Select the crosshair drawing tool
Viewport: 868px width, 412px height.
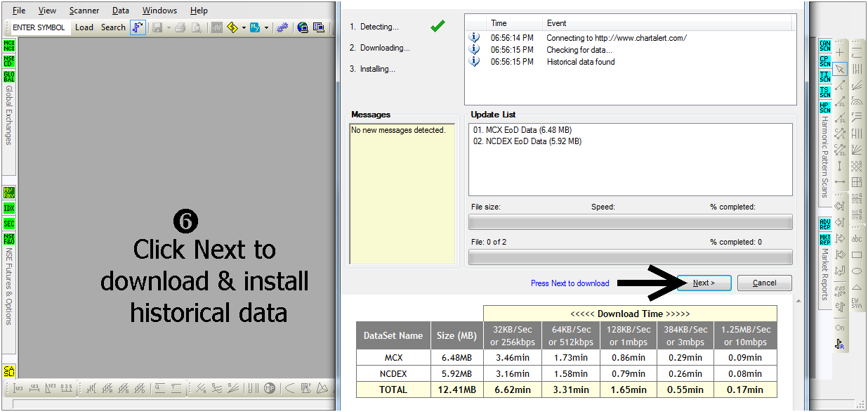click(840, 53)
